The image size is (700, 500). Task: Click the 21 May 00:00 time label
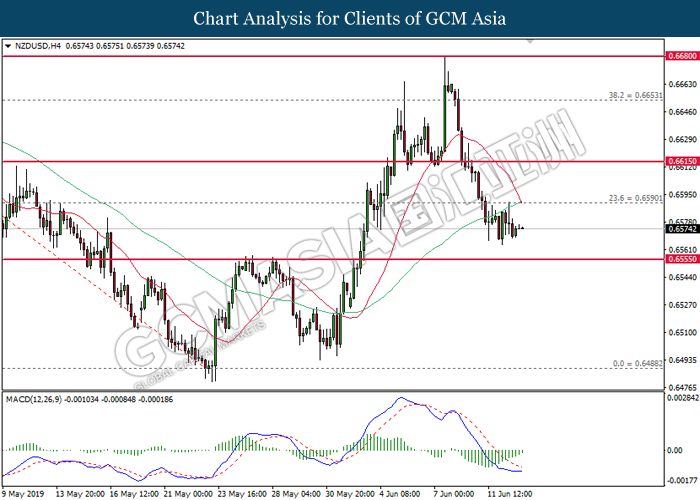point(188,494)
